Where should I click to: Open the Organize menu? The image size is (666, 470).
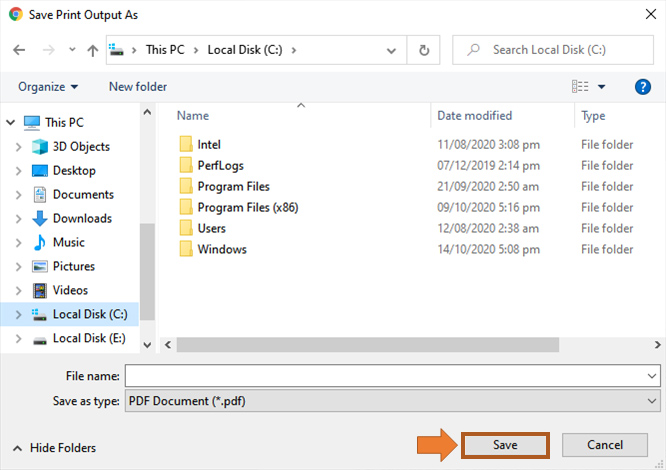point(48,87)
